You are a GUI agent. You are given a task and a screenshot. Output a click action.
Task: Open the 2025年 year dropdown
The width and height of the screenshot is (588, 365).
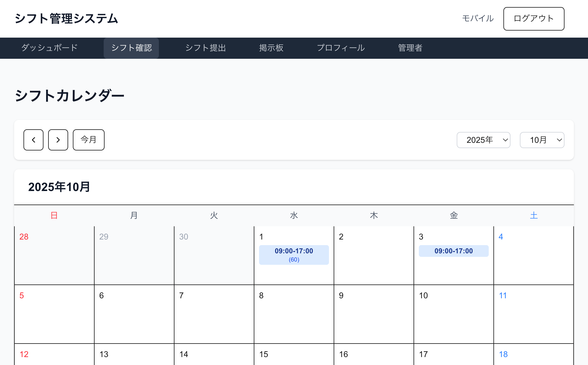click(483, 140)
